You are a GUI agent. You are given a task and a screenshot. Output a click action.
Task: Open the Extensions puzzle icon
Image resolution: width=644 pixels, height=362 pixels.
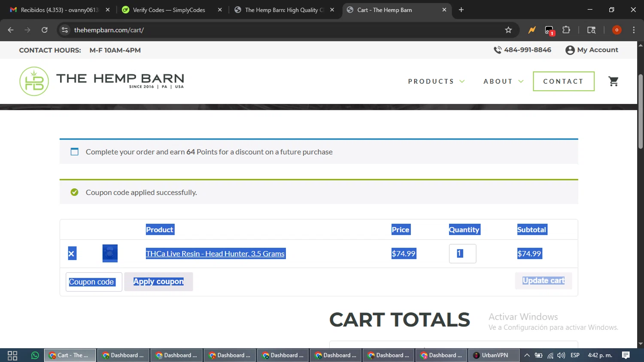(566, 30)
